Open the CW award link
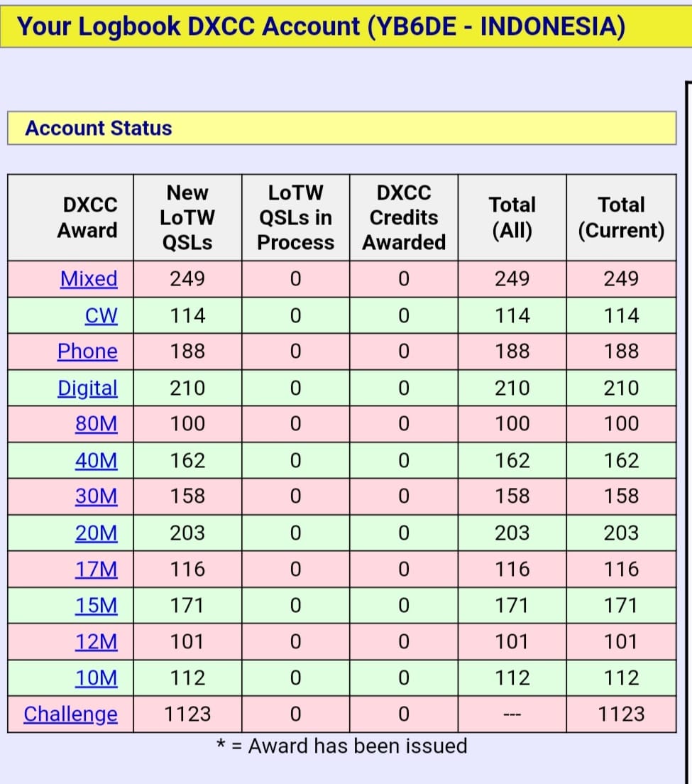Viewport: 692px width, 784px height. 101,315
